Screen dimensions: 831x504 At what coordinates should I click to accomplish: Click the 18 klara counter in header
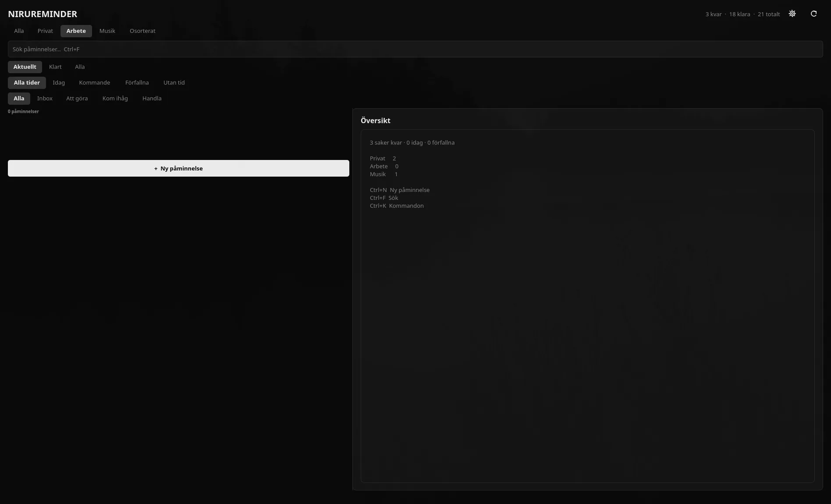(x=739, y=14)
